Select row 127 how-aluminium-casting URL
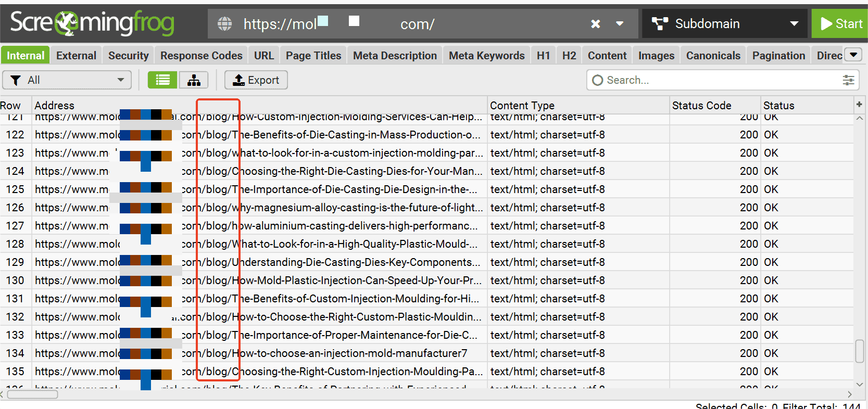868x409 pixels. coord(259,226)
